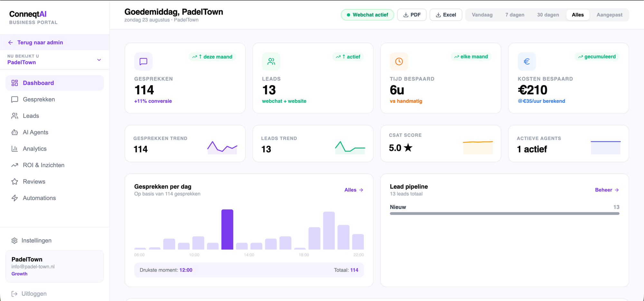
Task: Open Instellingen settings
Action: click(x=55, y=241)
